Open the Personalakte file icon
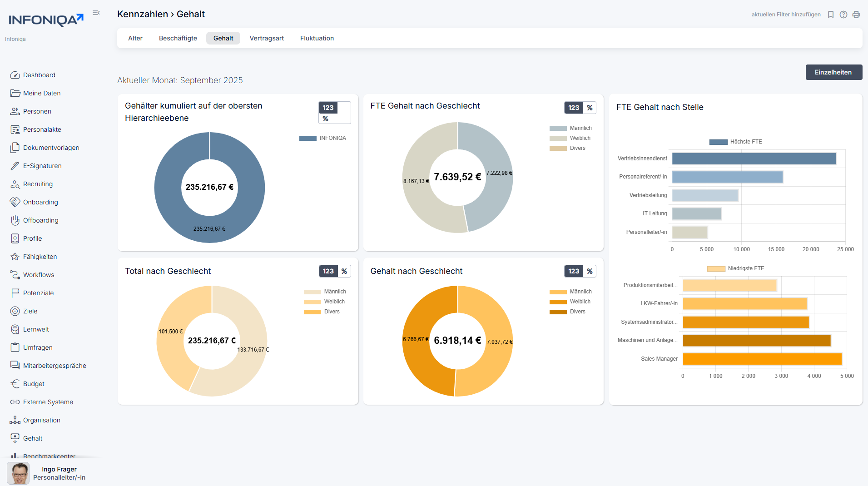This screenshot has width=868, height=486. pyautogui.click(x=15, y=129)
